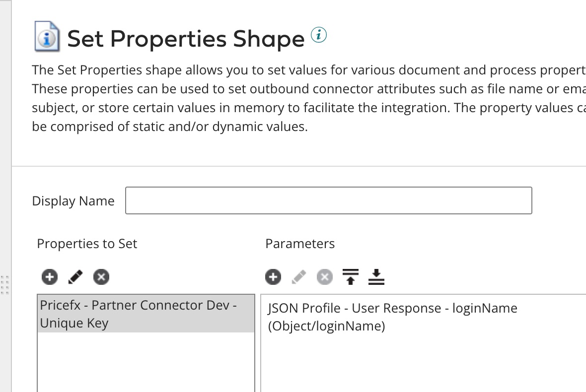Click the Set Properties Shape document icon

pyautogui.click(x=47, y=37)
